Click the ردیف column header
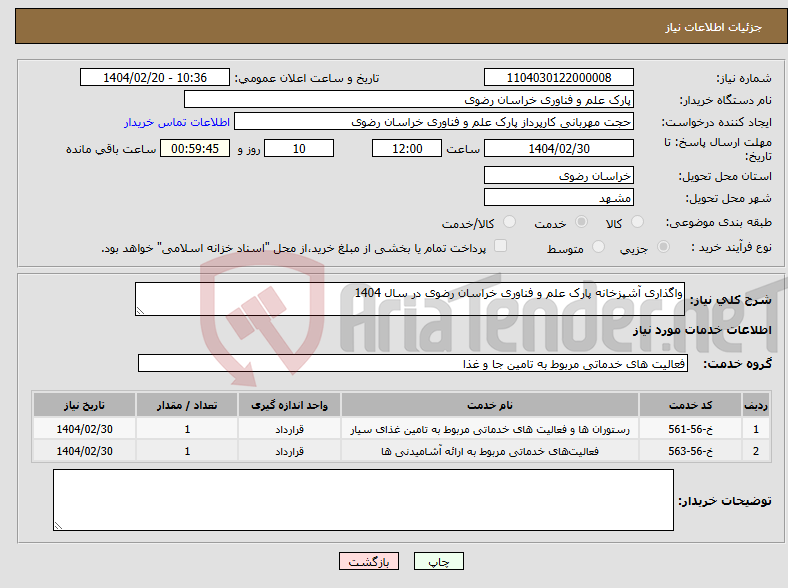Viewport: 788px width, 588px height. [x=756, y=405]
